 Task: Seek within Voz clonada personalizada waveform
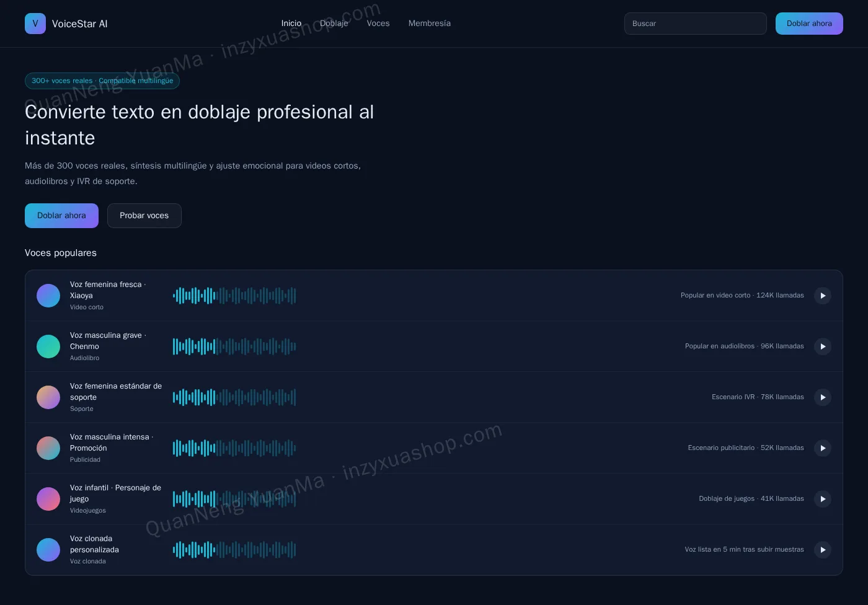[234, 550]
